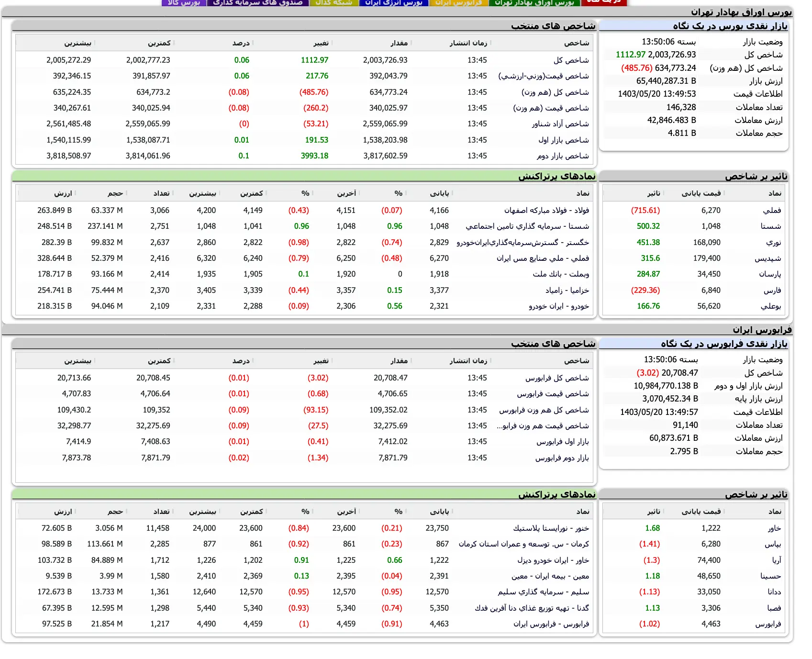Image resolution: width=812 pixels, height=659 pixels.
Task: Click the volume 237.141 M in the شستا row
Action: pyautogui.click(x=105, y=226)
